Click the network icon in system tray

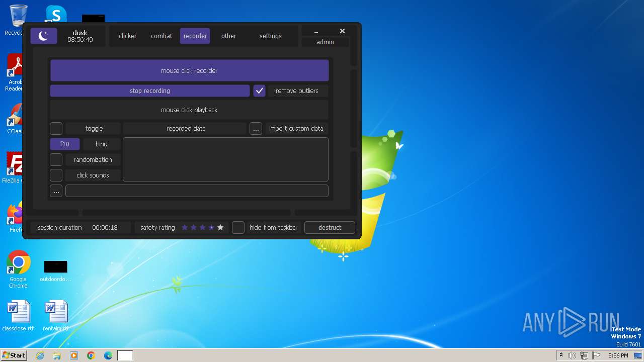(584, 355)
